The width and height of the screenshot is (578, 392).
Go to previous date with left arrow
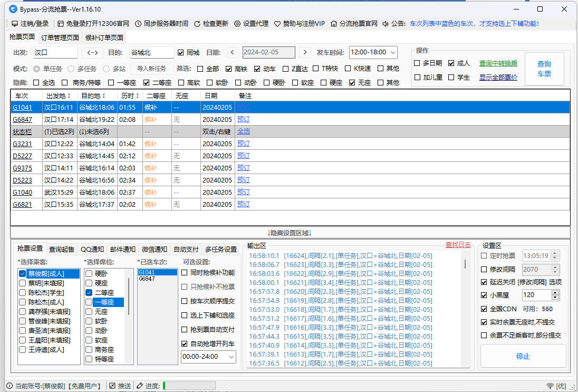pyautogui.click(x=232, y=52)
